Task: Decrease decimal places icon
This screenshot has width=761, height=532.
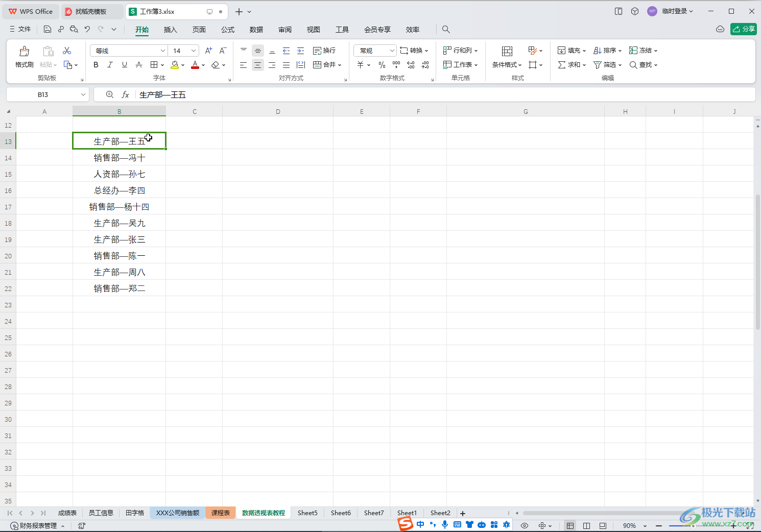Action: coord(425,65)
